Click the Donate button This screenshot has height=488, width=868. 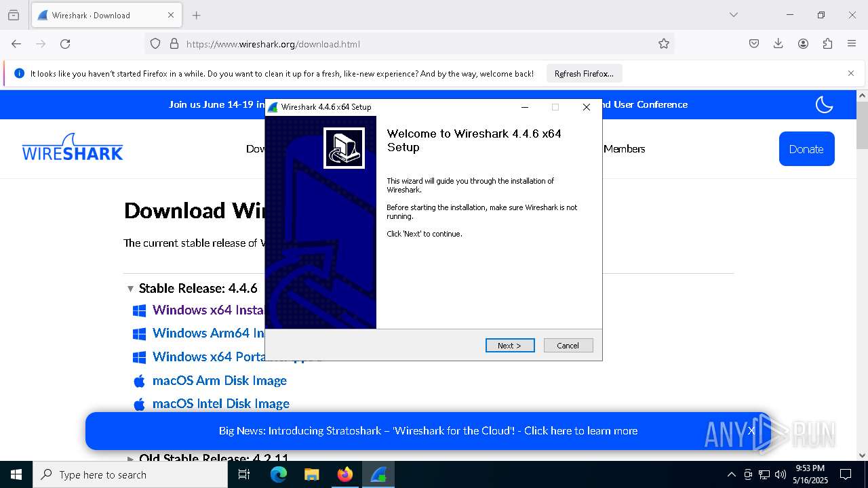[806, 149]
